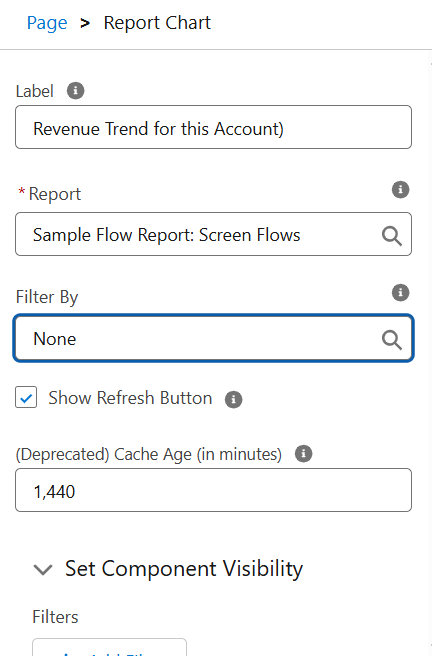Image resolution: width=432 pixels, height=656 pixels.
Task: Select the Report lookup field
Action: [x=213, y=234]
